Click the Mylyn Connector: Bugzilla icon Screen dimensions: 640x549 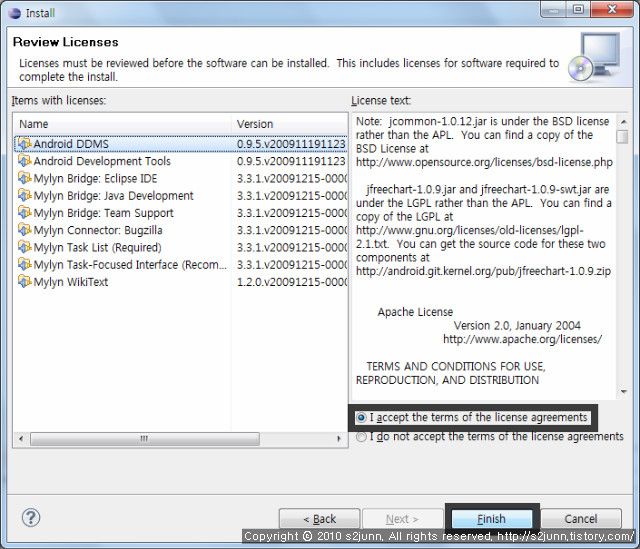click(x=24, y=230)
